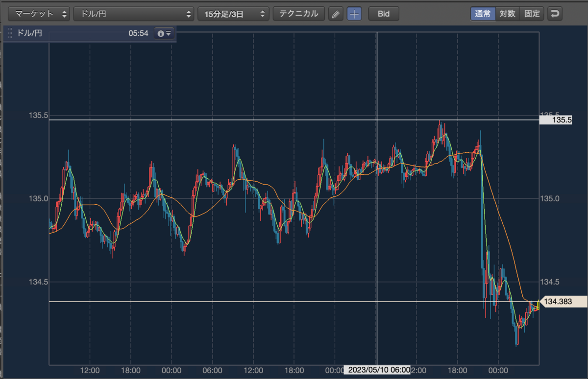Click the left axis 134.5 price label
The height and width of the screenshot is (379, 588).
pos(38,282)
